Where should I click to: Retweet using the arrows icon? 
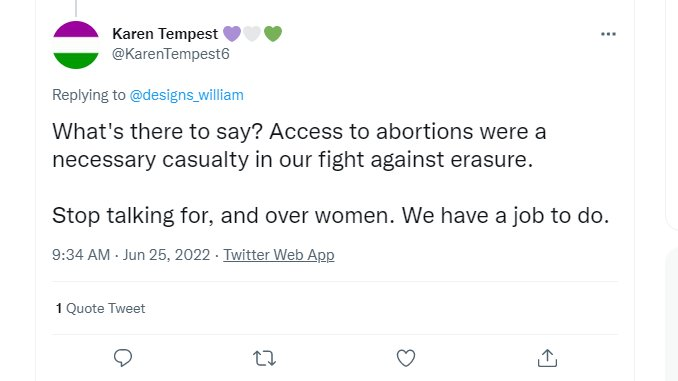pyautogui.click(x=264, y=359)
